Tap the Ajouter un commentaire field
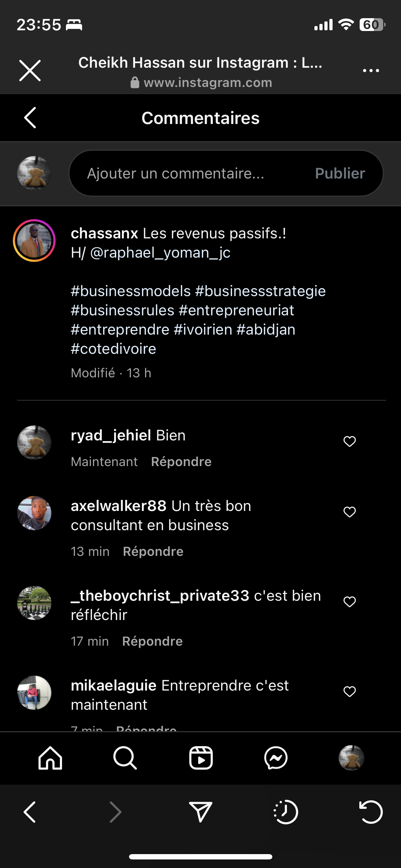This screenshot has width=401, height=868. click(x=185, y=174)
